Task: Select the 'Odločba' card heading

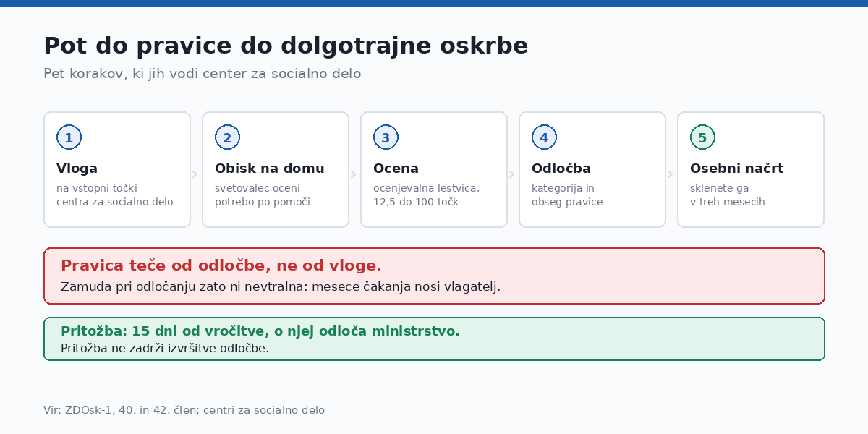Action: 561,169
